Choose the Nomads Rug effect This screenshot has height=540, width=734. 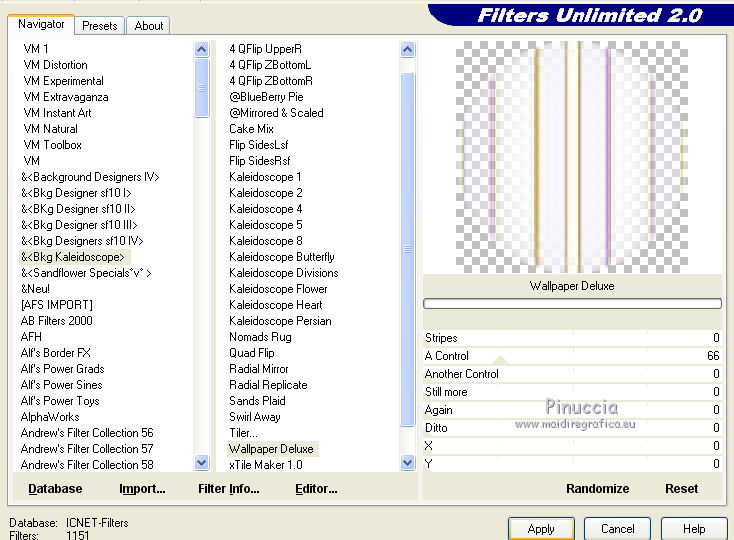click(260, 337)
